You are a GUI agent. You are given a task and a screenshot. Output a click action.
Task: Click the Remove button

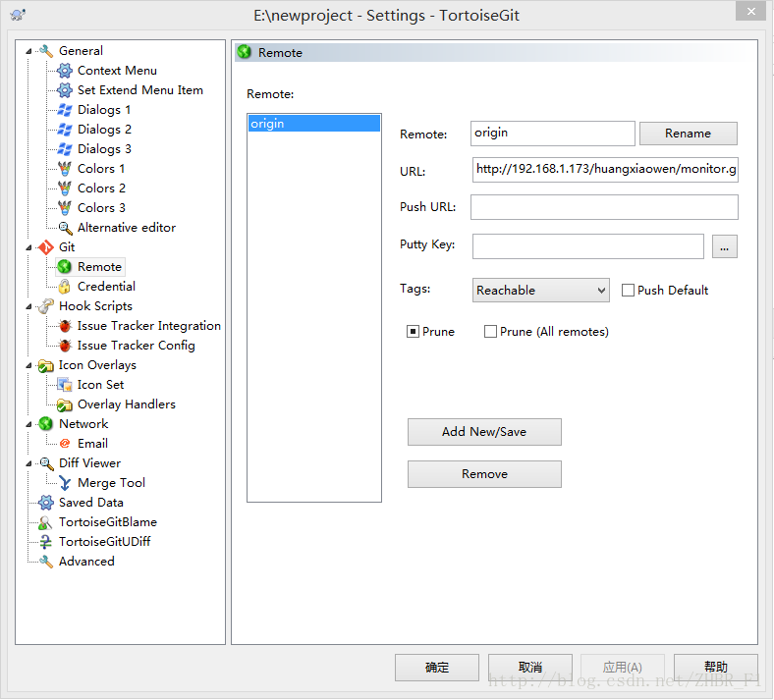point(484,474)
